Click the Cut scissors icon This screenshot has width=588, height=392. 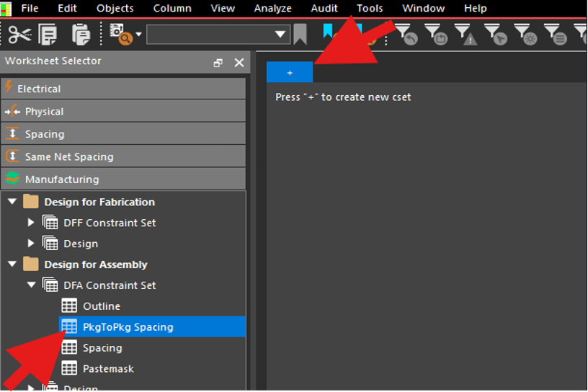tap(20, 35)
